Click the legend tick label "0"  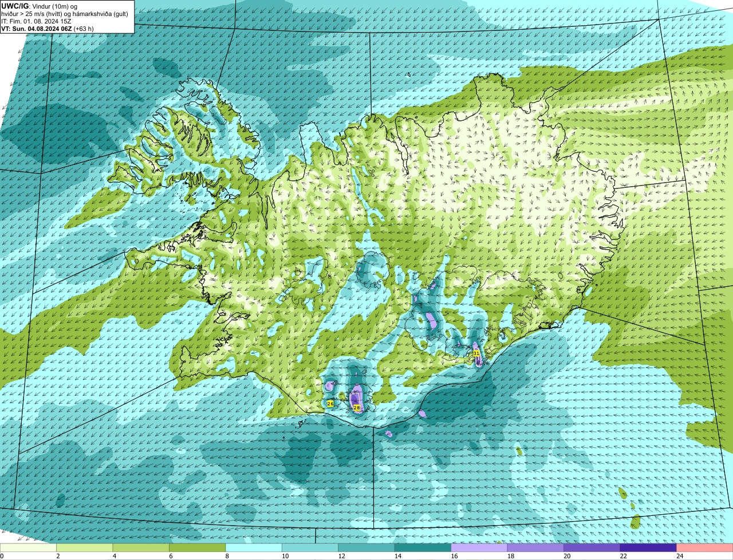(2, 556)
